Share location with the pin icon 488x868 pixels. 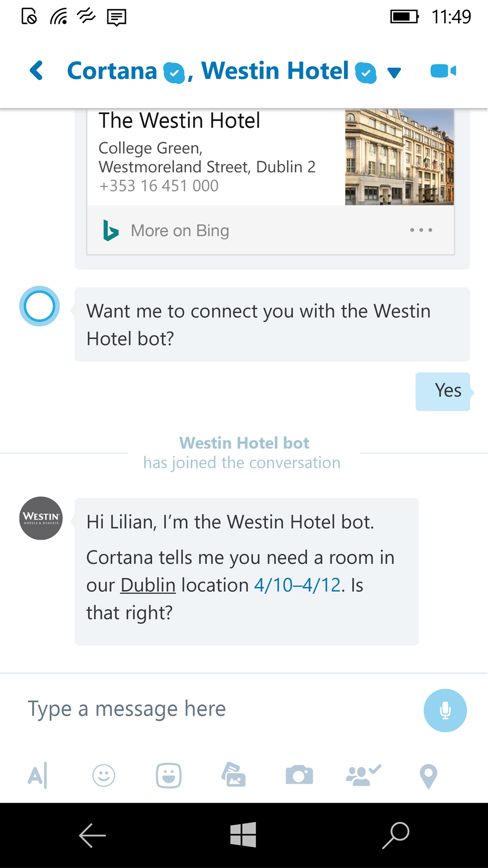pyautogui.click(x=428, y=776)
